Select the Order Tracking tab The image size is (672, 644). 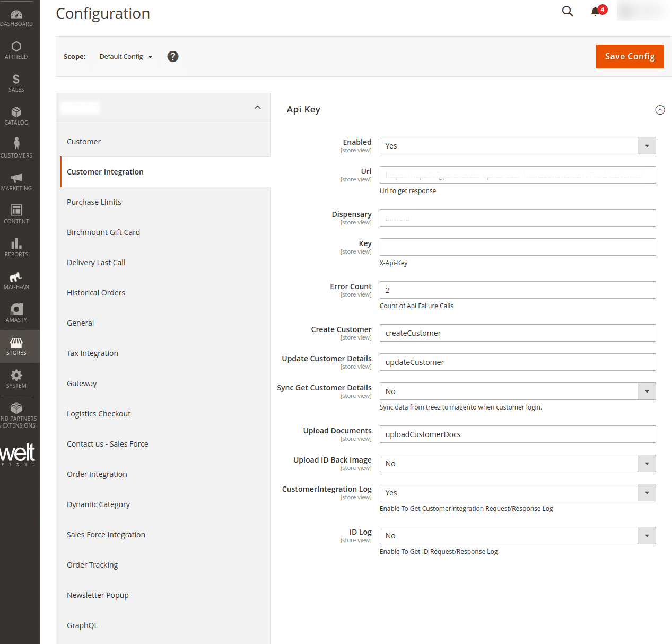click(x=163, y=565)
